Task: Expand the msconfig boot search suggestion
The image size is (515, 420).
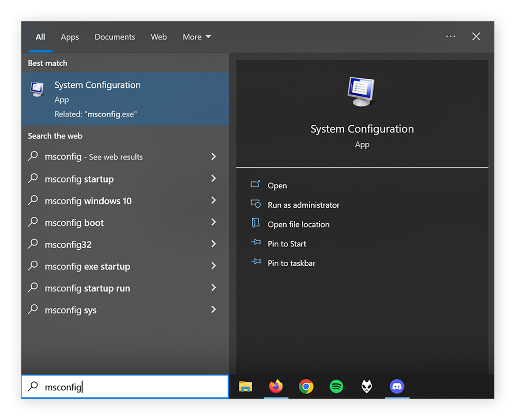Action: pos(213,223)
